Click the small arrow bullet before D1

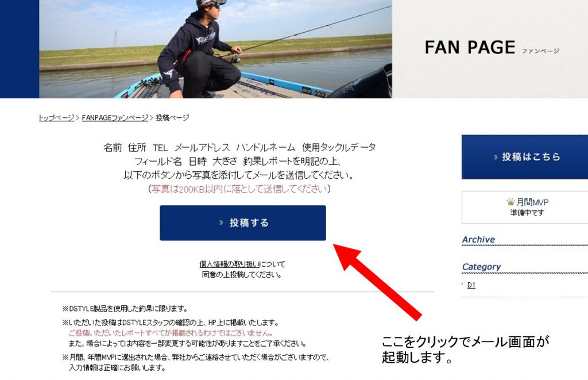click(x=463, y=284)
